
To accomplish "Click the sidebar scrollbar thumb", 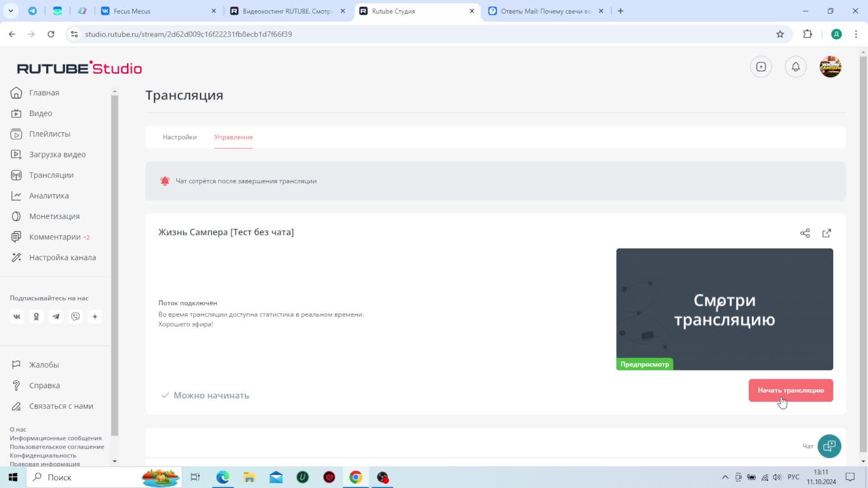I will pos(114,265).
